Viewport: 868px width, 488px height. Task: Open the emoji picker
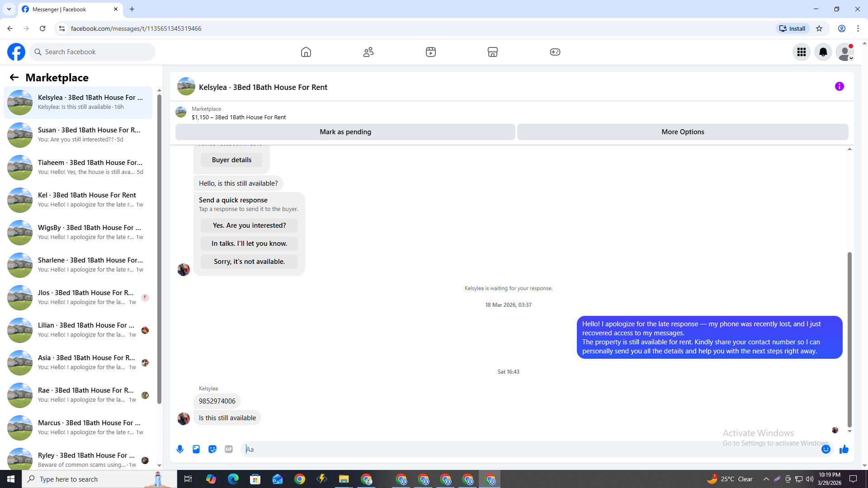click(826, 449)
